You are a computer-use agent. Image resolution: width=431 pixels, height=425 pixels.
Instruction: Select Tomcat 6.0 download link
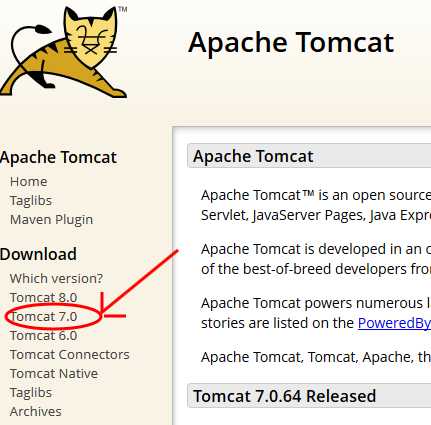click(x=43, y=335)
